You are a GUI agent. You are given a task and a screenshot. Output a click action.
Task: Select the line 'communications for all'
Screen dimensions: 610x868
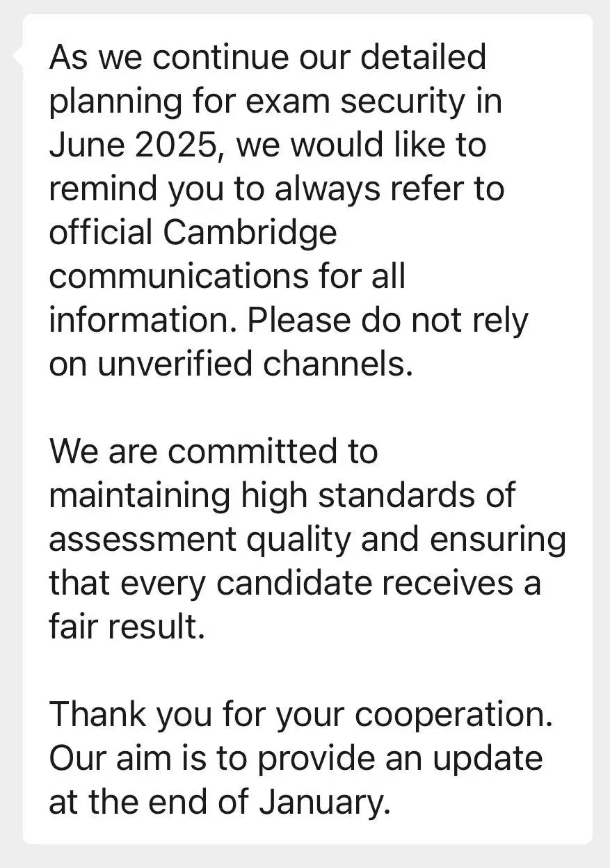coord(227,277)
